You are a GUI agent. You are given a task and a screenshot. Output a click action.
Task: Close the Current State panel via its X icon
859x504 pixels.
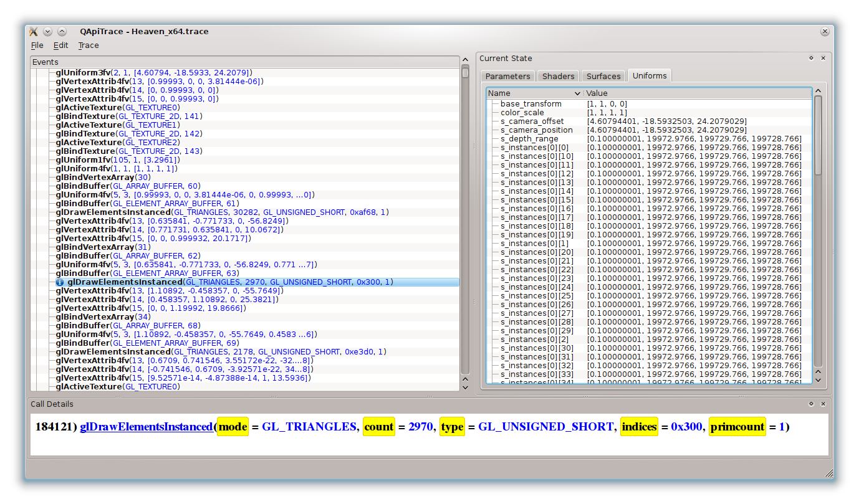tap(823, 57)
